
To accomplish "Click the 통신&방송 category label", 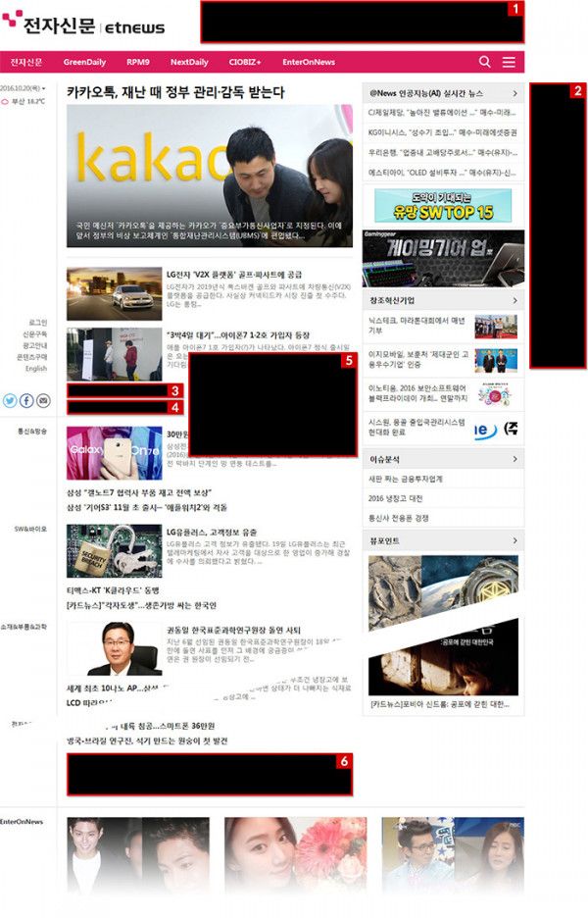I will [32, 431].
